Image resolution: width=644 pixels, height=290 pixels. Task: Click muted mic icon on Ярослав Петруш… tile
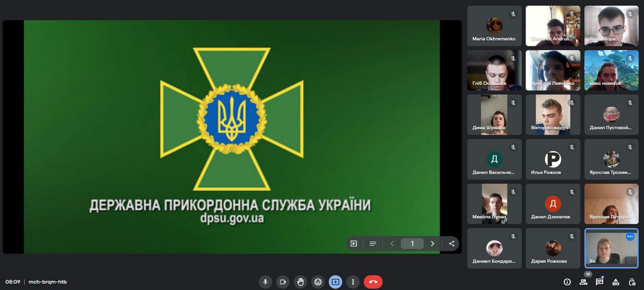pos(630,192)
